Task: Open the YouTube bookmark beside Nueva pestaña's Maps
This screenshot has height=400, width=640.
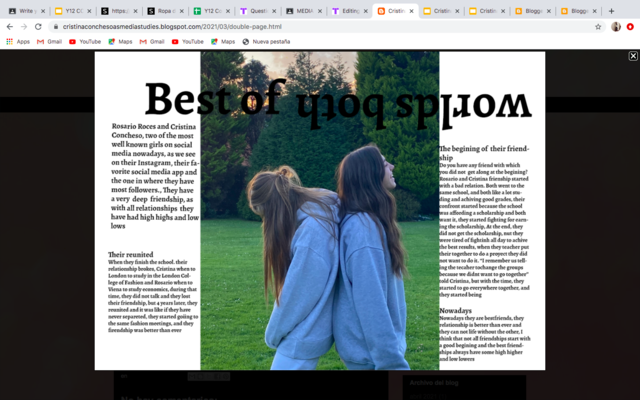Action: click(188, 42)
